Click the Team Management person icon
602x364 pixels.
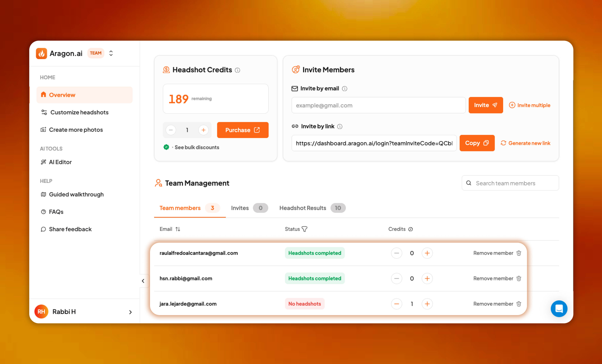click(158, 183)
